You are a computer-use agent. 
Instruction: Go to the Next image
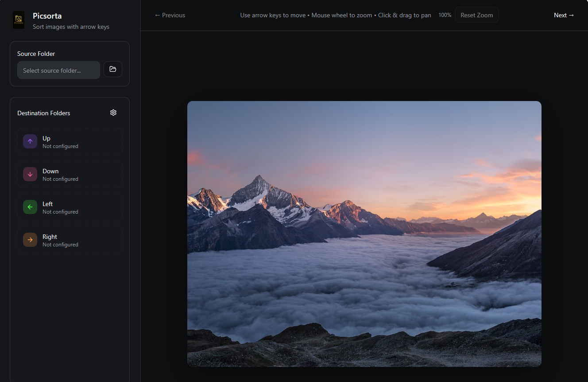(x=563, y=15)
